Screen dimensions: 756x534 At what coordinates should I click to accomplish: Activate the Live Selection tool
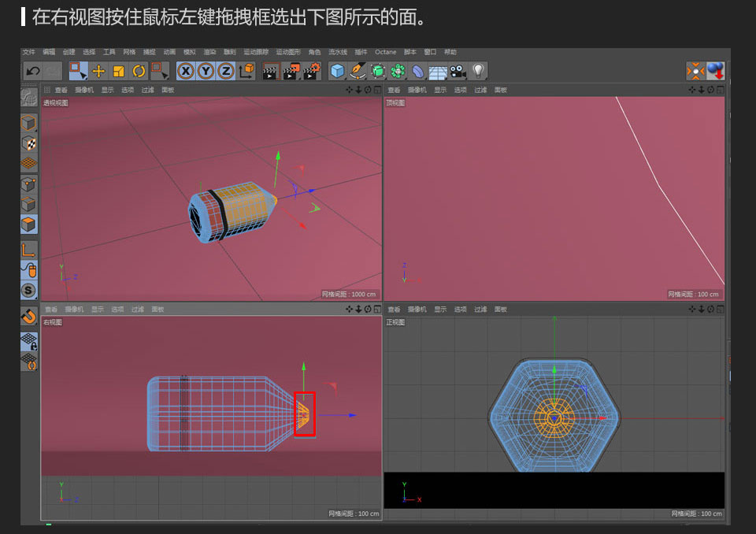(x=78, y=71)
